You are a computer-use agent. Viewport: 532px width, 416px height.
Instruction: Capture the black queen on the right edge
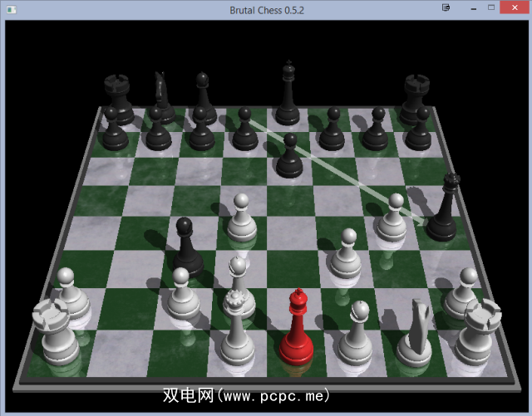click(443, 208)
